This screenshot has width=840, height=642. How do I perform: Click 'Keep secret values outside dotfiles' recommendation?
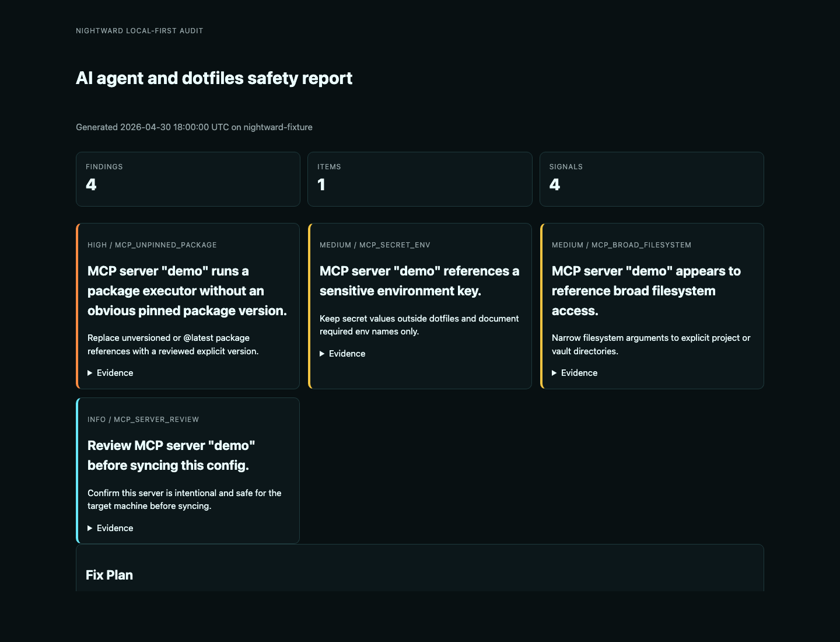point(419,325)
